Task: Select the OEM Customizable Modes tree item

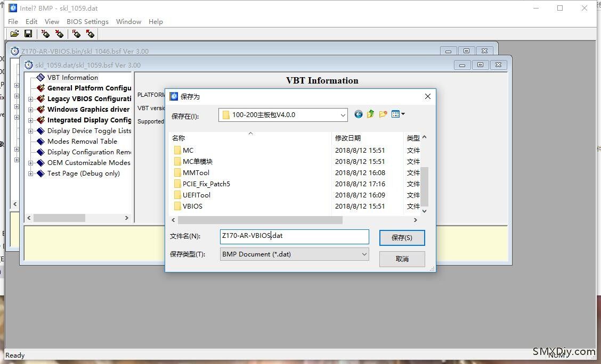Action: coord(89,163)
